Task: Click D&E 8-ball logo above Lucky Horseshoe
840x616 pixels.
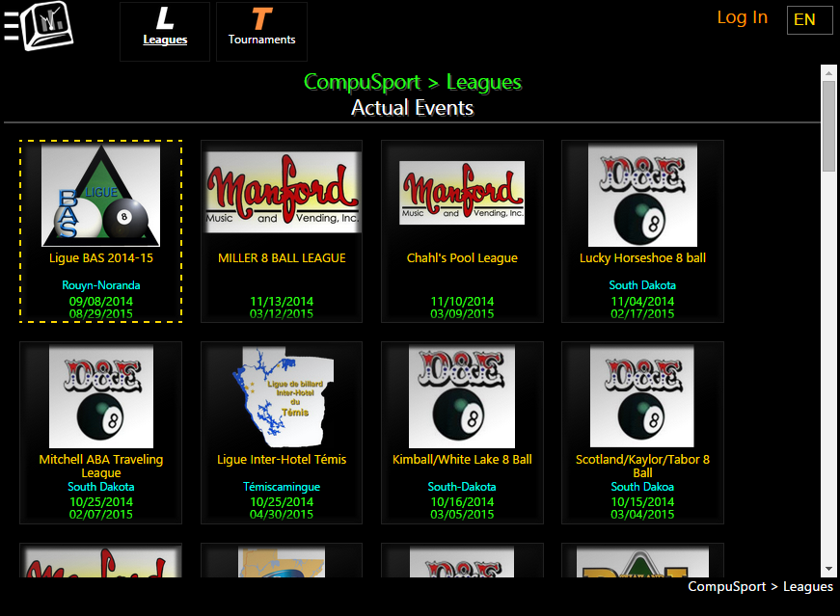Action: pos(642,196)
